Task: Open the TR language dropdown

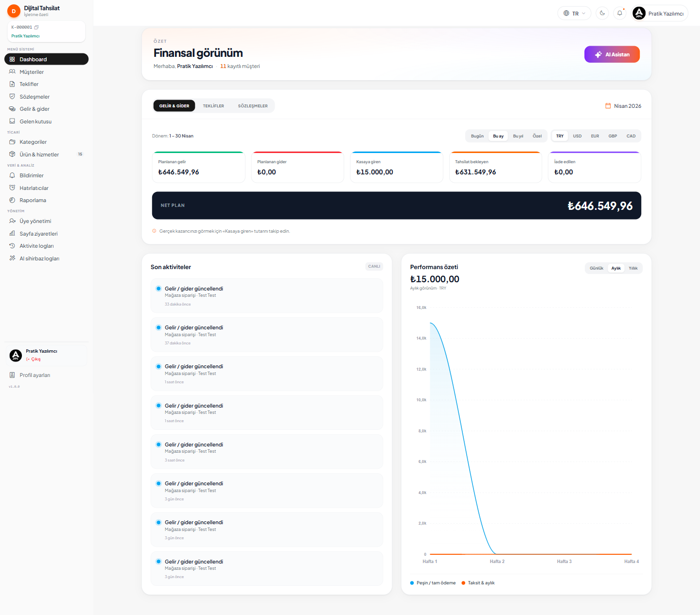Action: coord(575,13)
